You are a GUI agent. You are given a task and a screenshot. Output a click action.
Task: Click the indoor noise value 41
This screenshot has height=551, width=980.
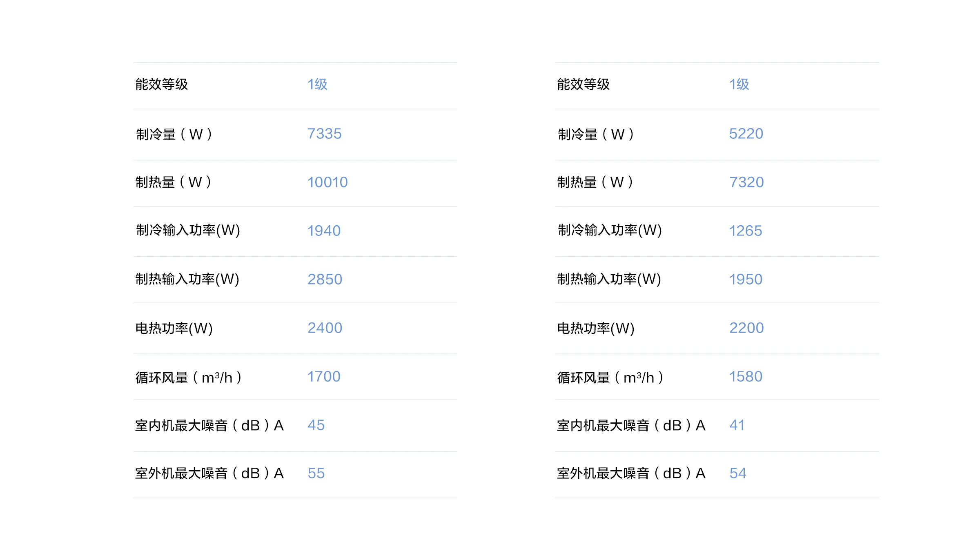[737, 425]
